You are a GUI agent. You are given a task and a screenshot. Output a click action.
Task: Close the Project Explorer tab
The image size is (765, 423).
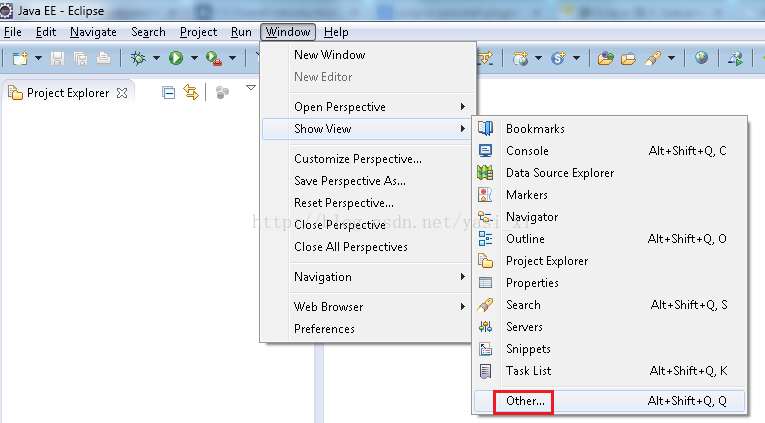122,93
